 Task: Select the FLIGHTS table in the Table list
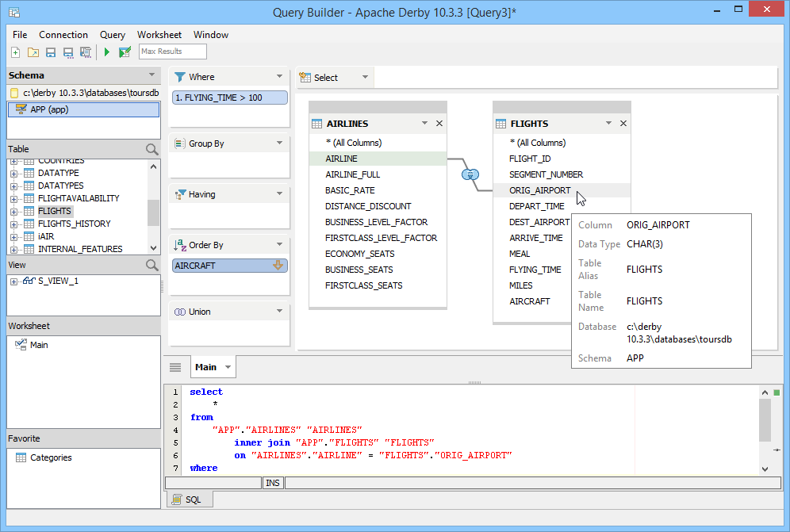click(x=55, y=211)
